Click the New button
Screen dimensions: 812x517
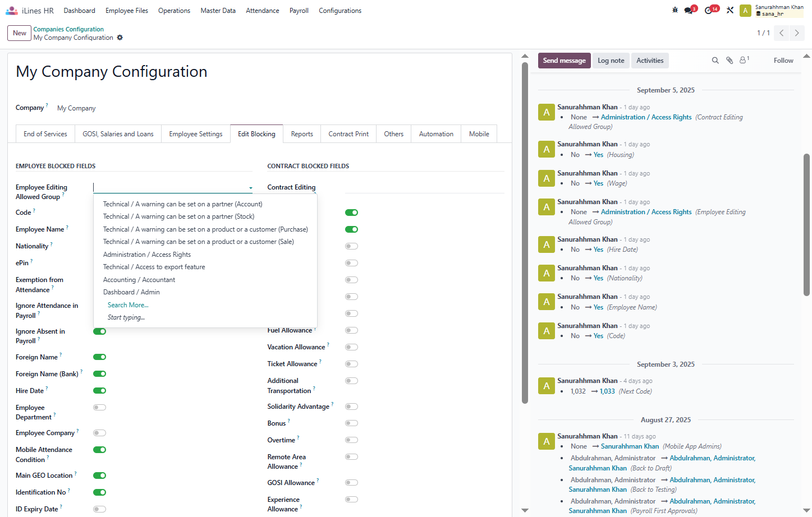click(x=20, y=33)
